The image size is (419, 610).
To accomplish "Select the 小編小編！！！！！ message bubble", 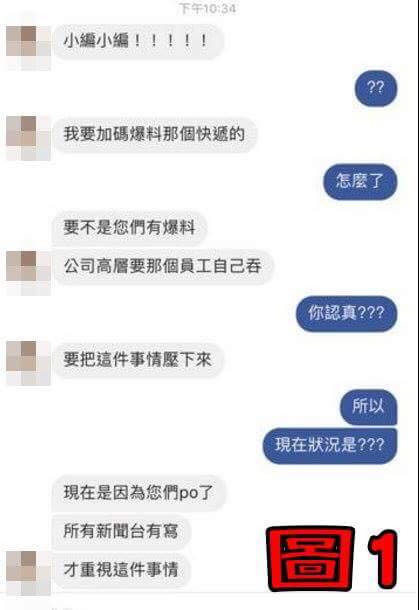I will click(x=138, y=41).
